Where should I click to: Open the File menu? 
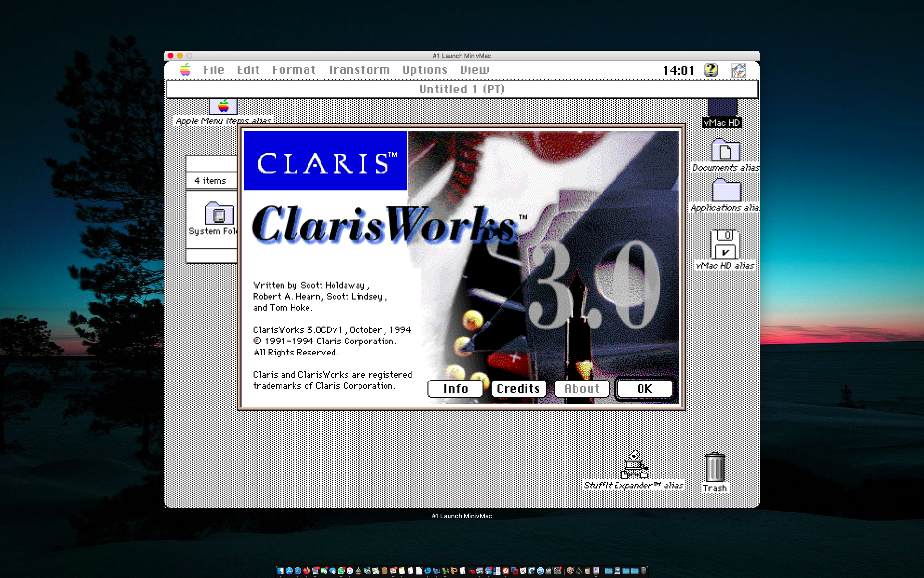click(x=213, y=70)
